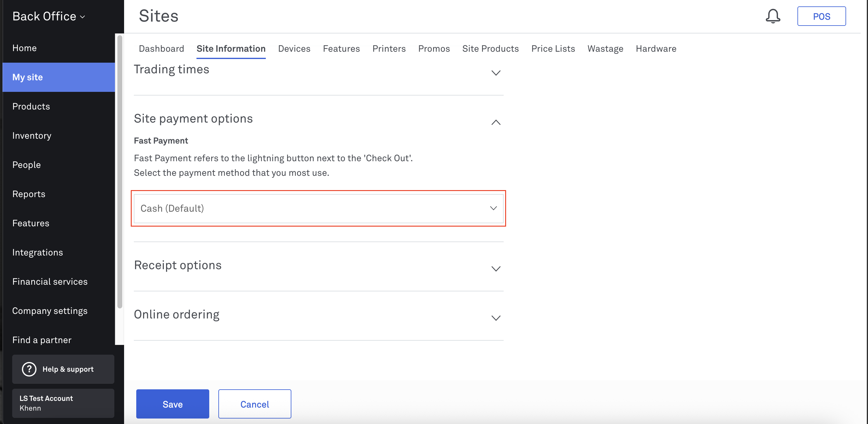Click the Fast Payment label

tap(161, 141)
